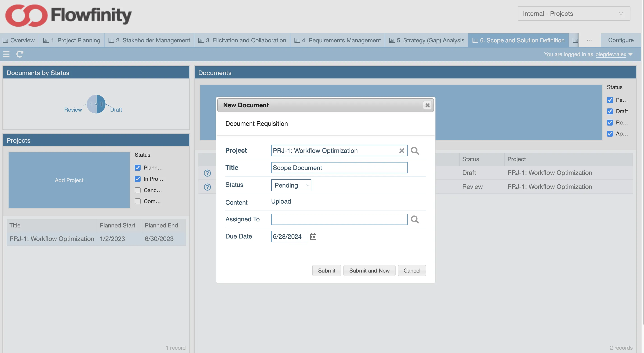Uncheck the Draft status filter in Documents panel
This screenshot has height=353, width=644.
click(x=610, y=111)
